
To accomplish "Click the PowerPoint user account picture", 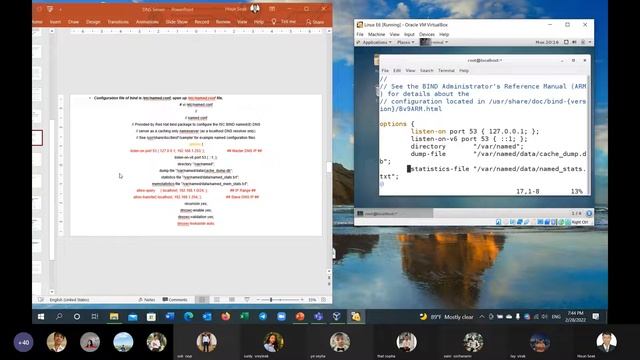I will tap(255, 9).
